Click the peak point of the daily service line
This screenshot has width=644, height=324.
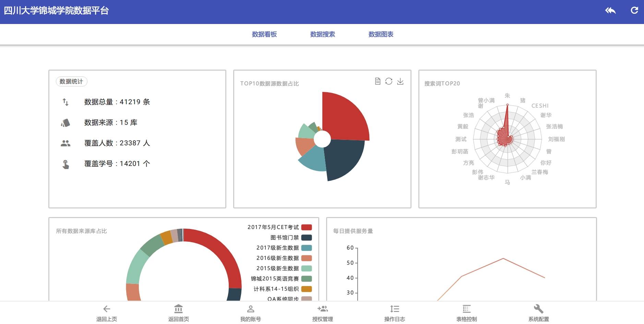tap(503, 258)
